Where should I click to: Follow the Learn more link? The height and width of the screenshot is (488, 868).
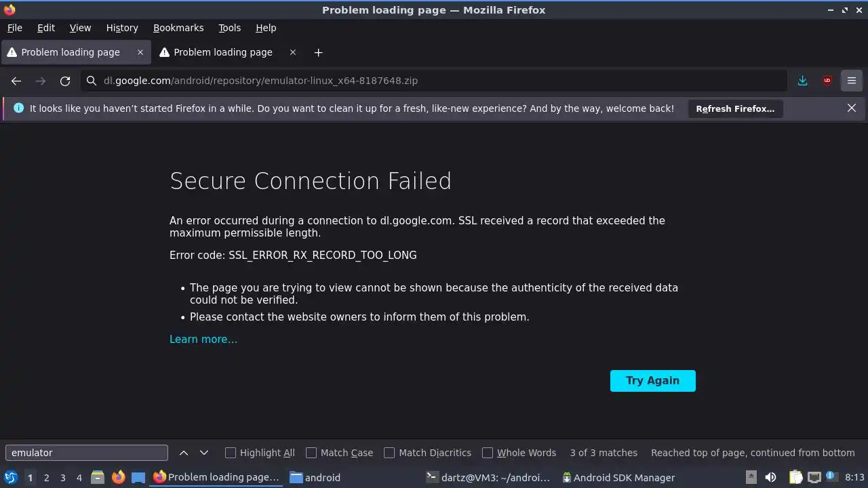tap(203, 340)
